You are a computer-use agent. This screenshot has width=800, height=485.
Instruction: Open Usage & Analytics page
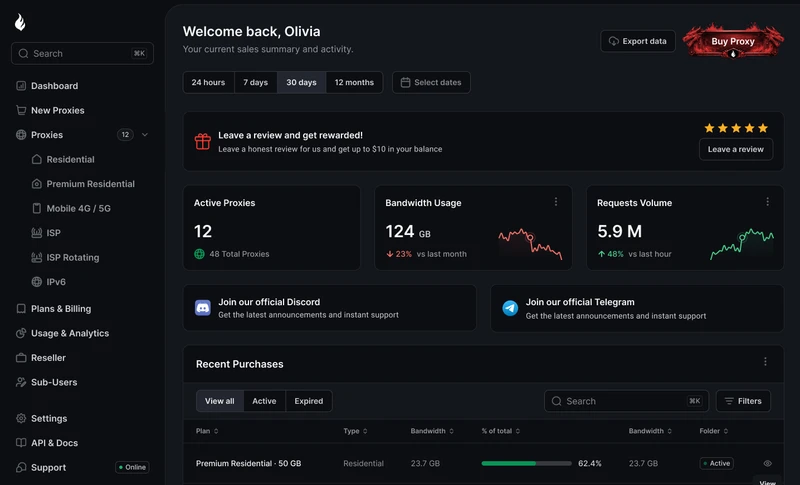click(70, 333)
